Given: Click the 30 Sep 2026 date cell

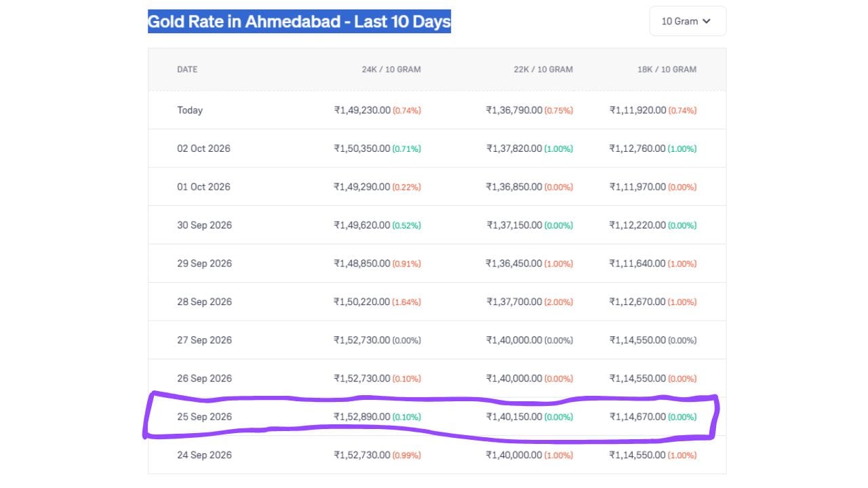Looking at the screenshot, I should (204, 225).
